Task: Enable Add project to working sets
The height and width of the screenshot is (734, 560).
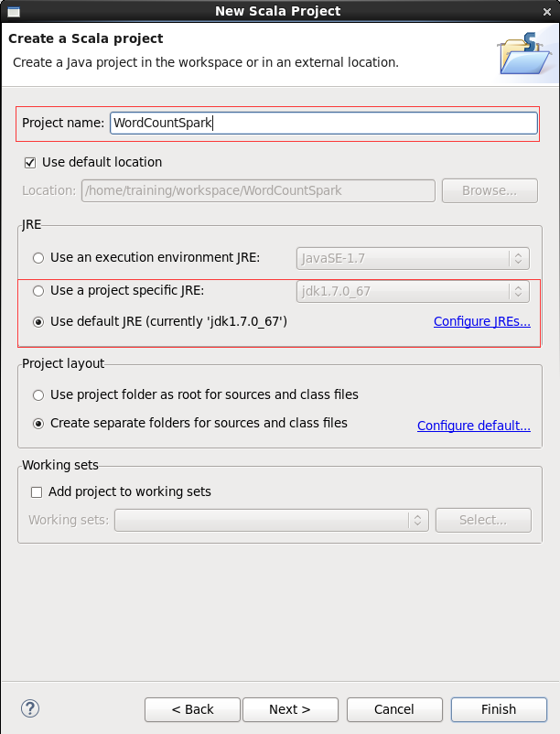Action: pos(37,492)
